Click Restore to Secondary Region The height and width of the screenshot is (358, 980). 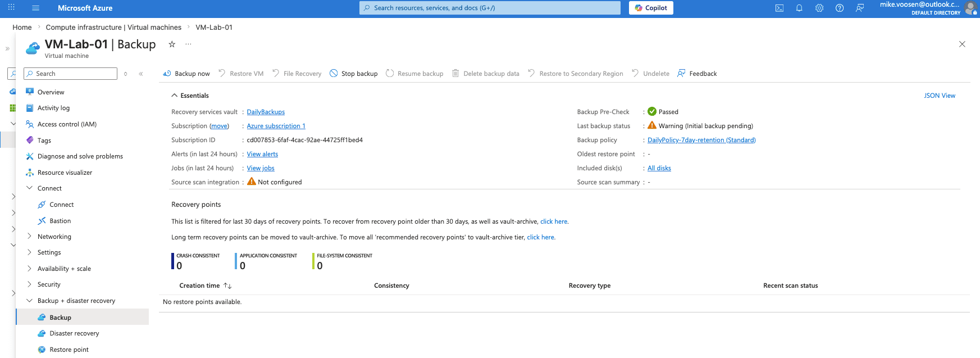coord(576,74)
